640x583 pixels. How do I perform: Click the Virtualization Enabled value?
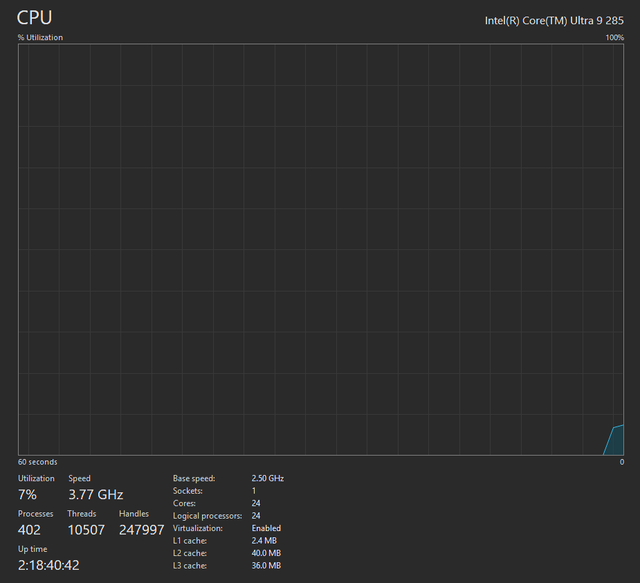tap(266, 528)
